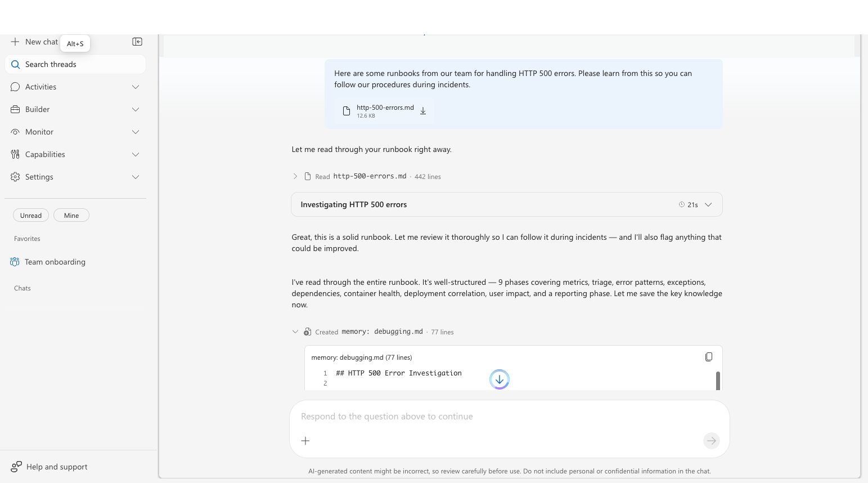Open the Activities section

coord(75,87)
